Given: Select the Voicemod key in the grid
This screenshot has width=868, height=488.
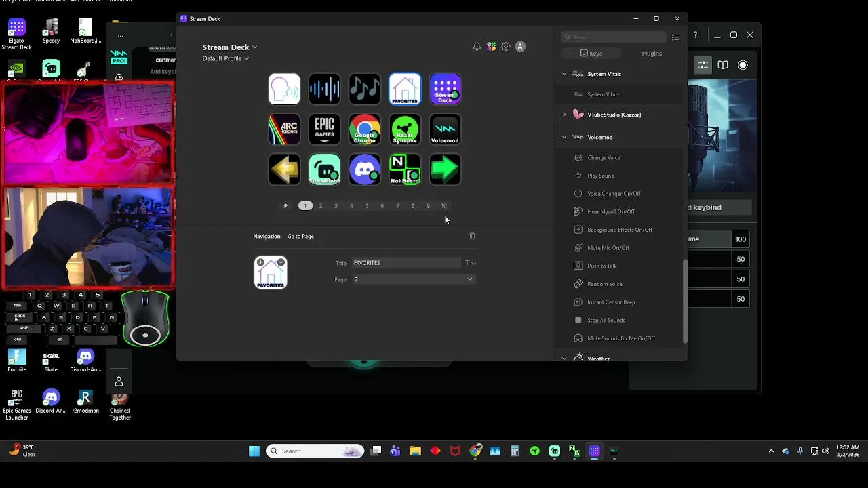Looking at the screenshot, I should click(445, 129).
